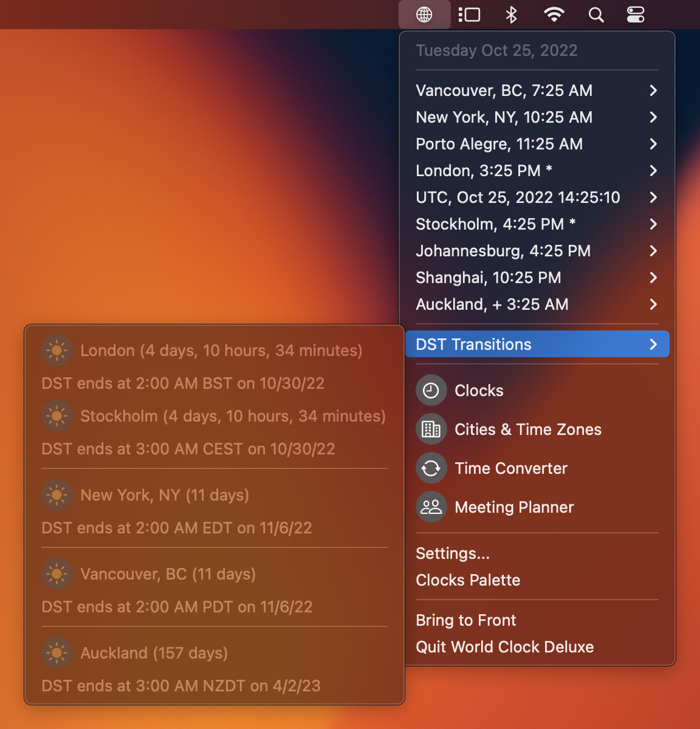Expand Shanghai submenu chevron
This screenshot has height=729, width=700.
coord(653,278)
